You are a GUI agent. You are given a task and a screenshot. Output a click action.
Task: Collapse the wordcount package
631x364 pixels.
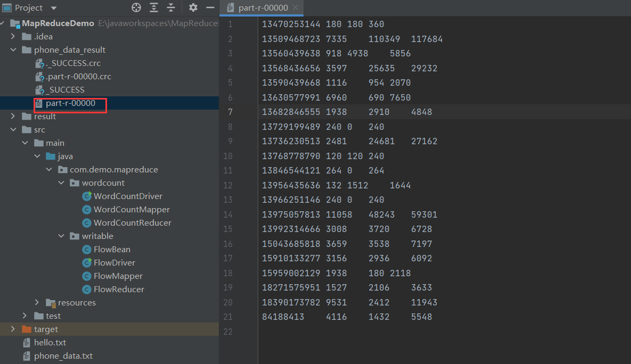pyautogui.click(x=61, y=183)
